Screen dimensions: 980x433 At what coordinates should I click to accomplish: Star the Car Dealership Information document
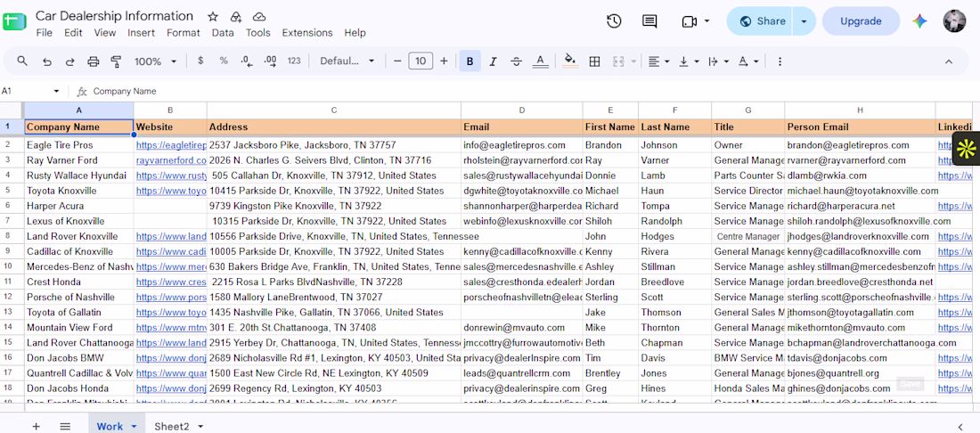tap(213, 17)
